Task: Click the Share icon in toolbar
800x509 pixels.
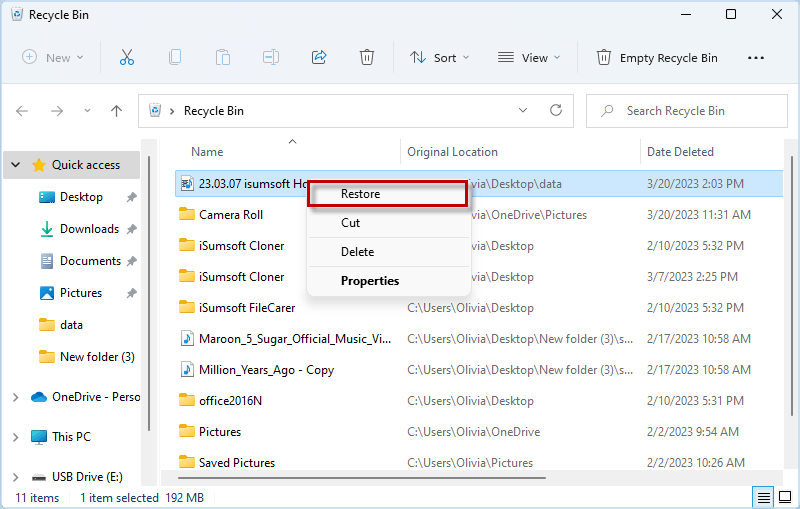Action: [319, 57]
